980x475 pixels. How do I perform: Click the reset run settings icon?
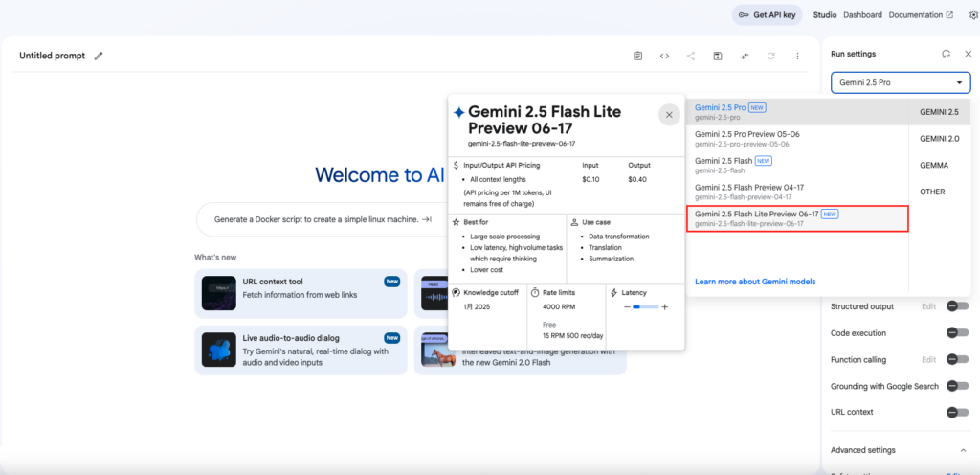(x=947, y=54)
